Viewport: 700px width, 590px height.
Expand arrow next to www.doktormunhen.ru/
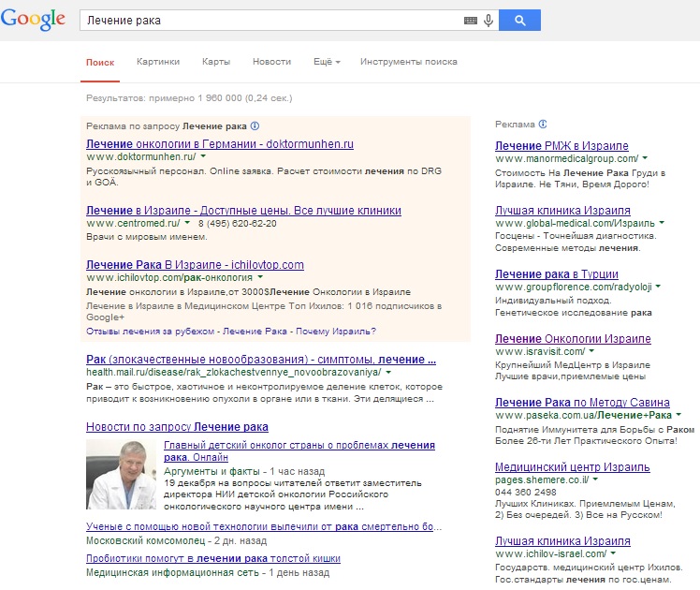click(204, 156)
